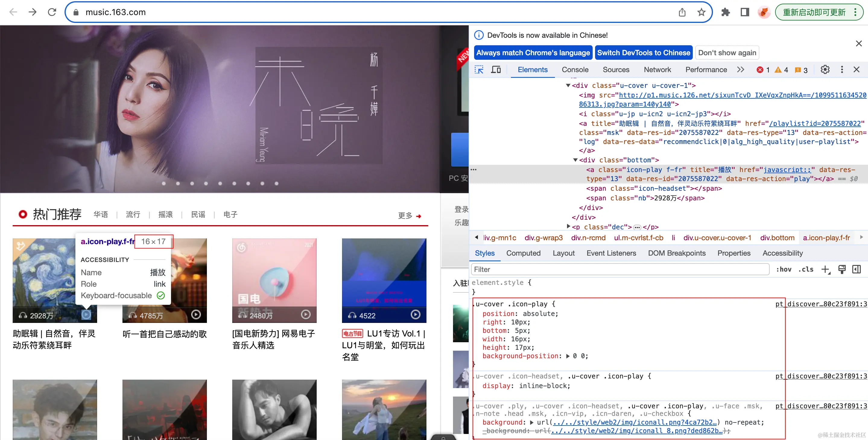Open DevTools customize three-dot menu

842,70
